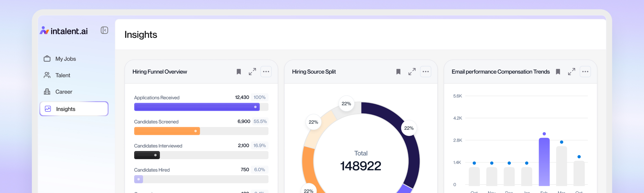Click the 55.5% badge for Candidates Screened
This screenshot has height=193, width=644.
click(260, 121)
